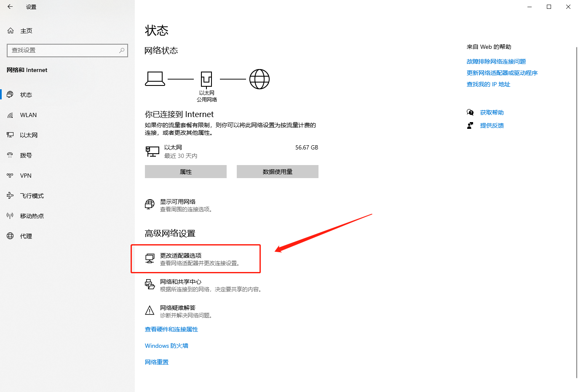The height and width of the screenshot is (392, 578).
Task: Click the 拨号 dial-up icon
Action: [10, 155]
